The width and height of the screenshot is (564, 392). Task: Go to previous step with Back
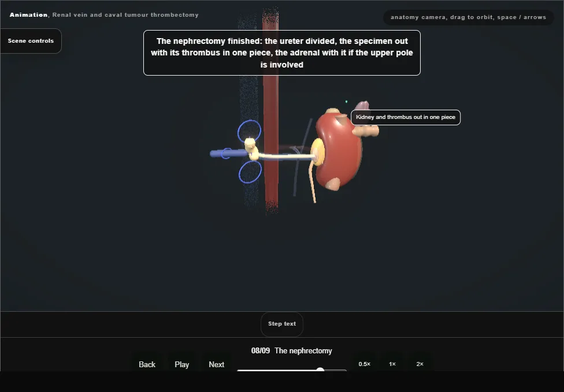point(147,364)
